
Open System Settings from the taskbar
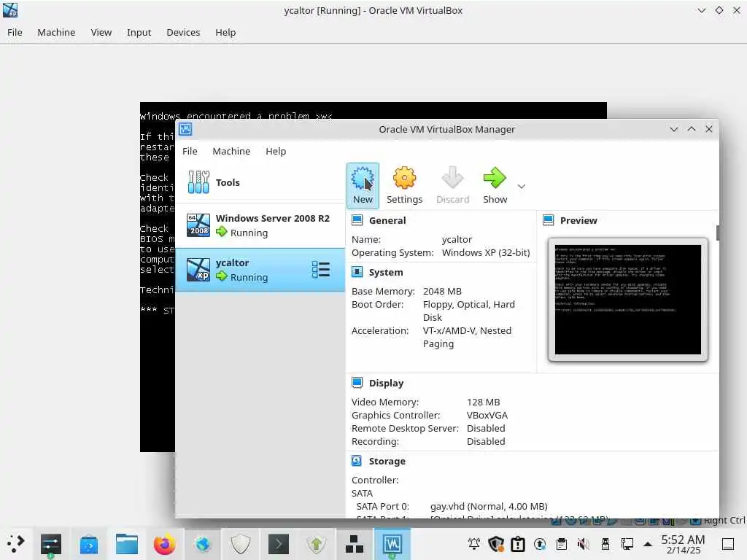(50, 544)
